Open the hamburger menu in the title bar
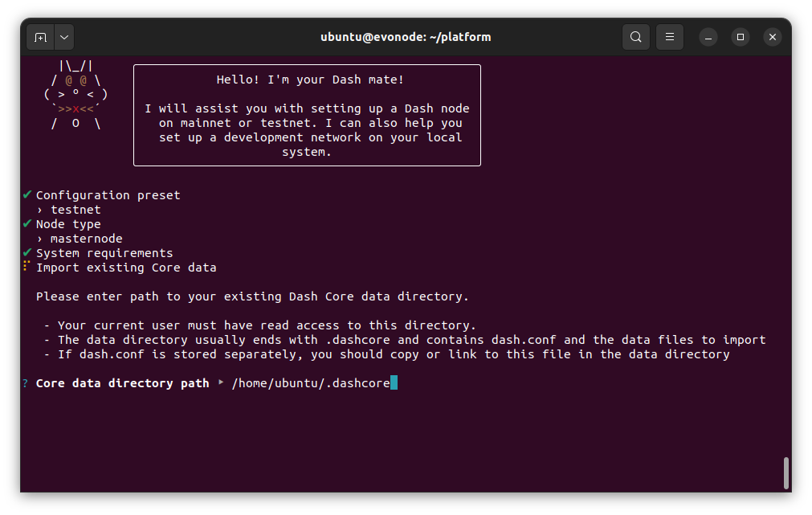The height and width of the screenshot is (515, 812). [669, 37]
